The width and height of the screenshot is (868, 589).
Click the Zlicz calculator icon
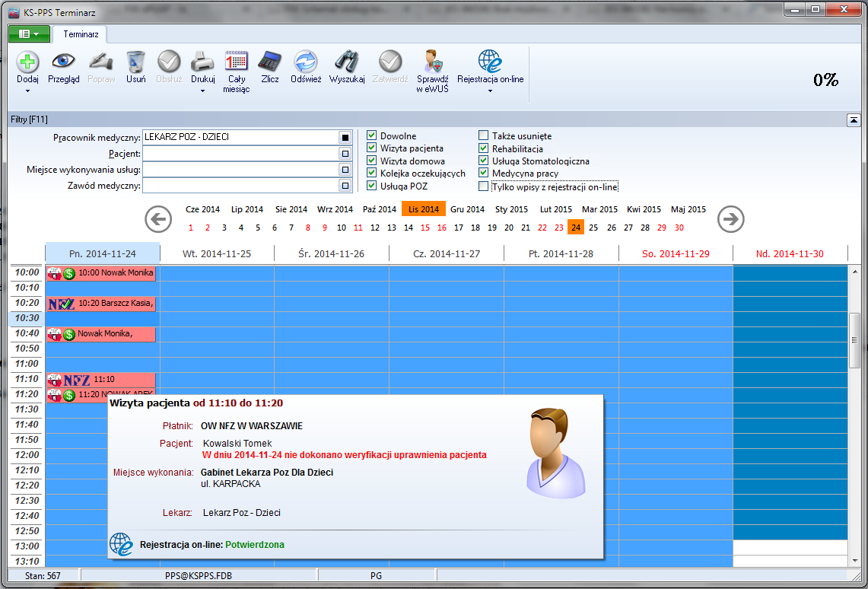pyautogui.click(x=269, y=62)
